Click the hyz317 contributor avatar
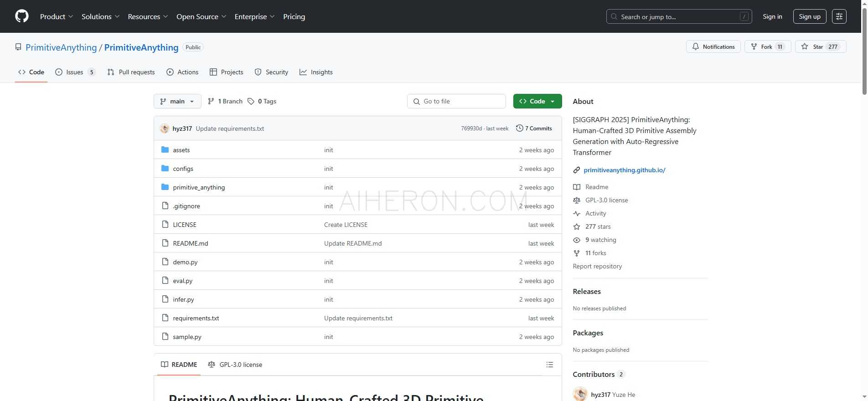 pyautogui.click(x=580, y=394)
